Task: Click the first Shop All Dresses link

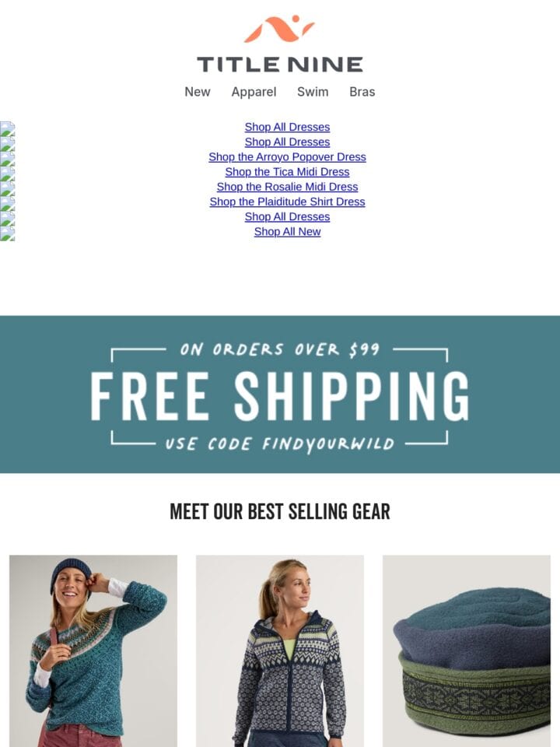Action: coord(287,127)
